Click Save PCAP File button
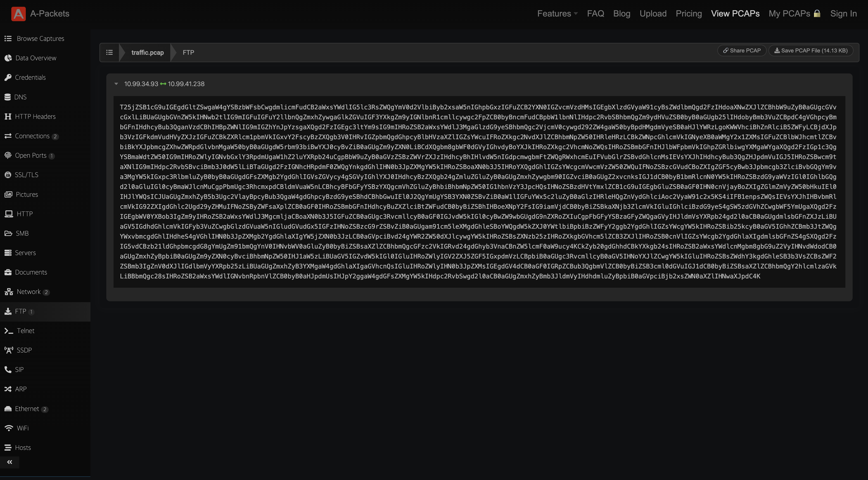The image size is (868, 480). [x=810, y=51]
